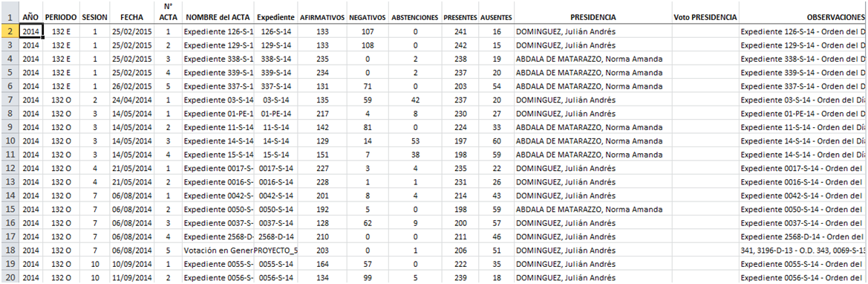This screenshot has height=284, width=868.
Task: Click cell A2 containing 2014
Action: pos(30,32)
